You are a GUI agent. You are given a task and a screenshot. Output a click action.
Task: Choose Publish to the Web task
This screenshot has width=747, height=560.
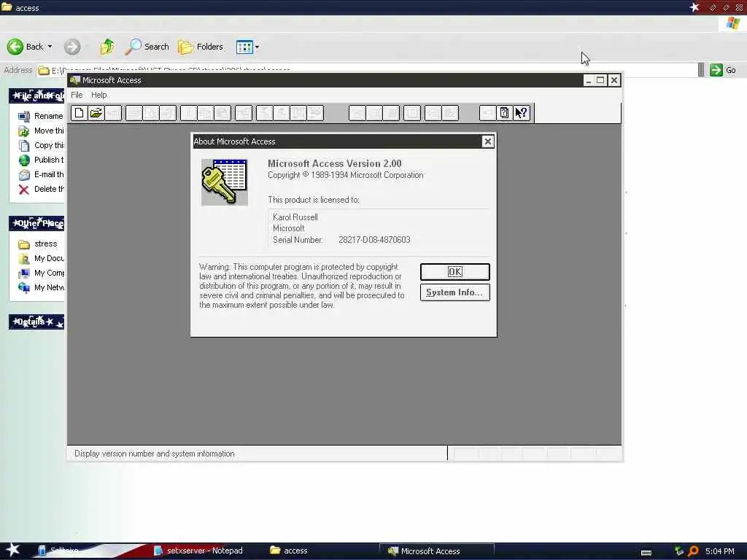coord(41,160)
